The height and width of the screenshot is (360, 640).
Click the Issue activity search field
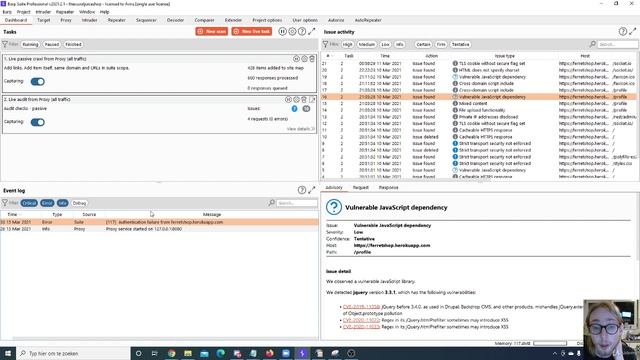pyautogui.click(x=617, y=44)
